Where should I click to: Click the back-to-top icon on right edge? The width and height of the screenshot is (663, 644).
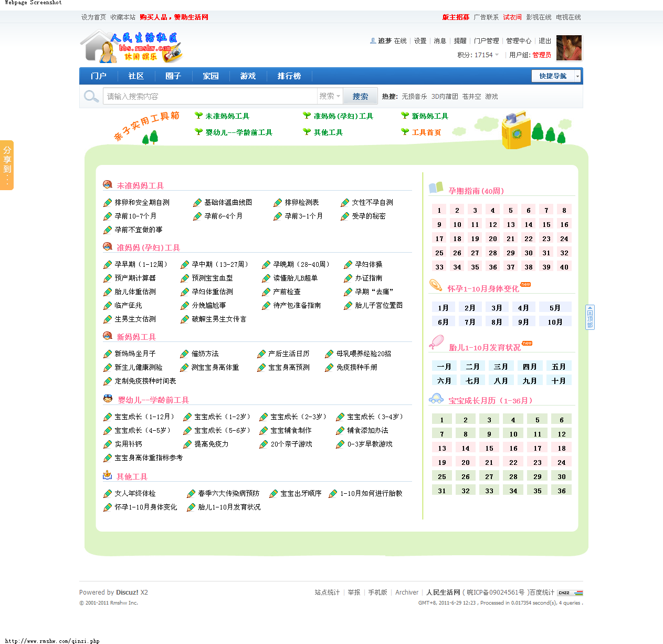click(x=590, y=317)
